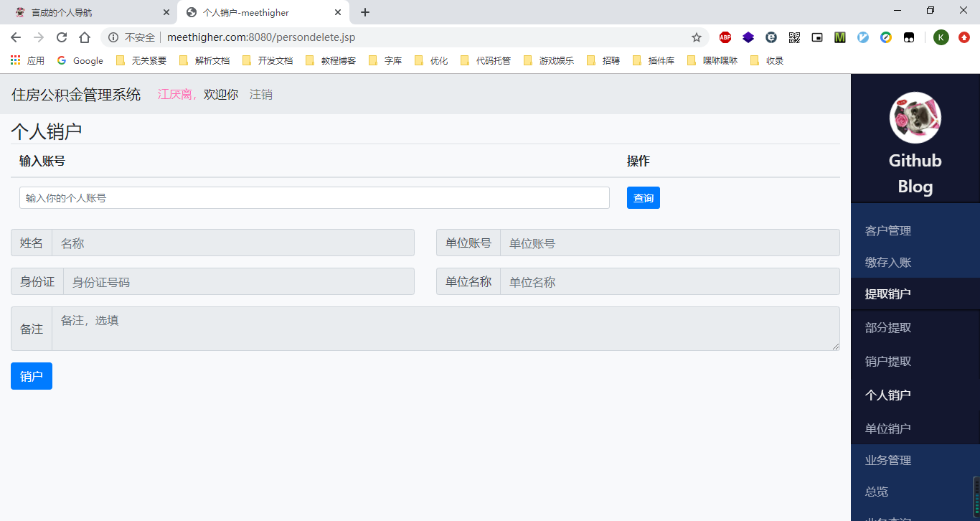980x521 pixels.
Task: Click the 住房公积金管理系统 site title
Action: pyautogui.click(x=76, y=95)
